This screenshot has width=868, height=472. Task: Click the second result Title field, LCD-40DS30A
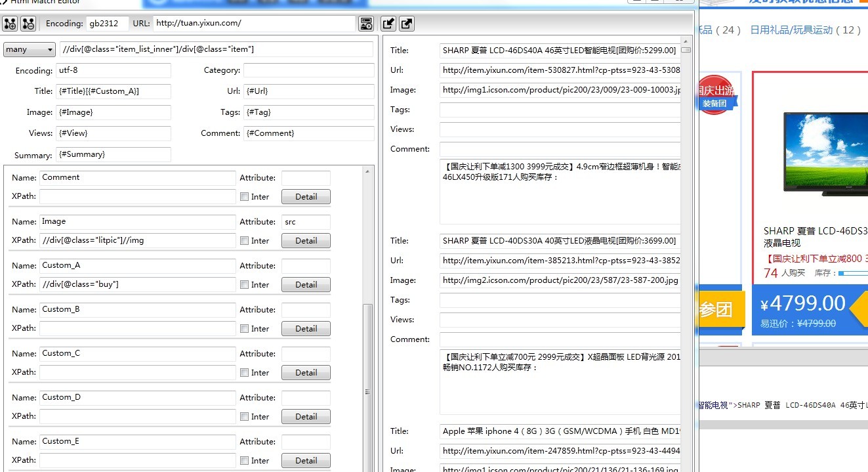(560, 241)
